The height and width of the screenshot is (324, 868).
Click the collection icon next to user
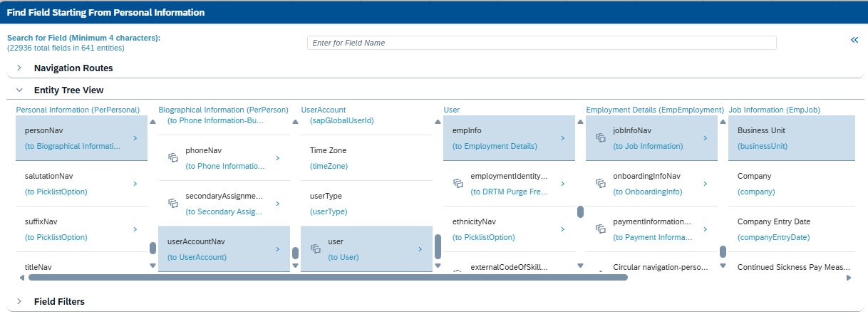[315, 249]
